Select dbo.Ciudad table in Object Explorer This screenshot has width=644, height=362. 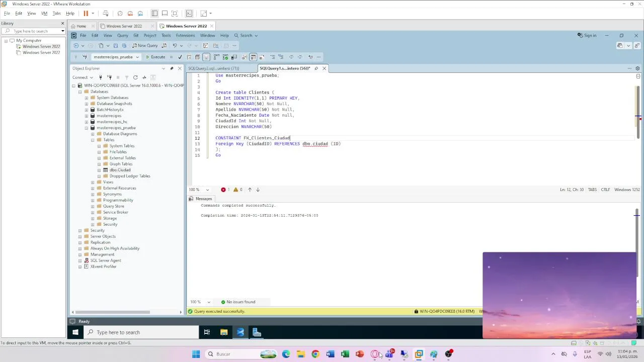point(120,170)
